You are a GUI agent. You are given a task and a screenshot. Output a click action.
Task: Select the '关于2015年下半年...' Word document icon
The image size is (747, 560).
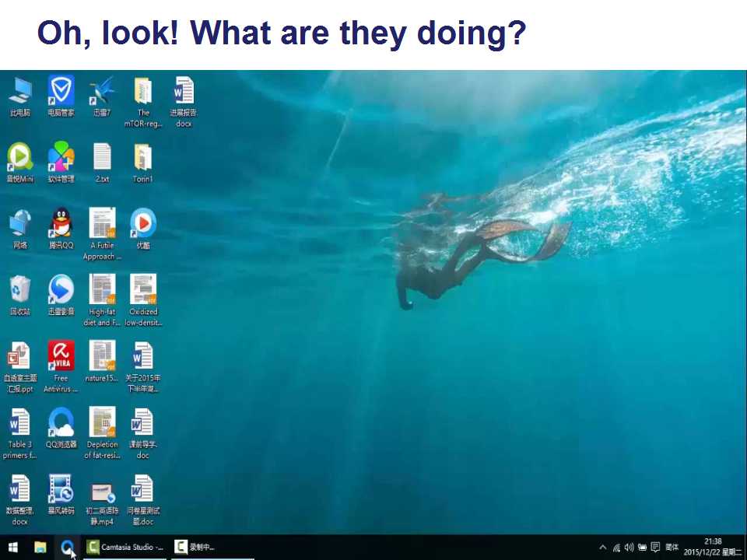point(143,355)
